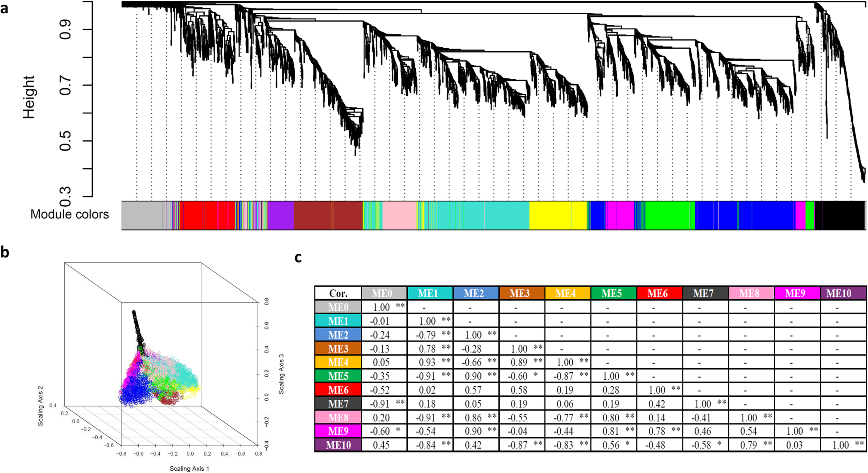The width and height of the screenshot is (868, 473).
Task: Select the ME9 row label
Action: click(x=338, y=431)
